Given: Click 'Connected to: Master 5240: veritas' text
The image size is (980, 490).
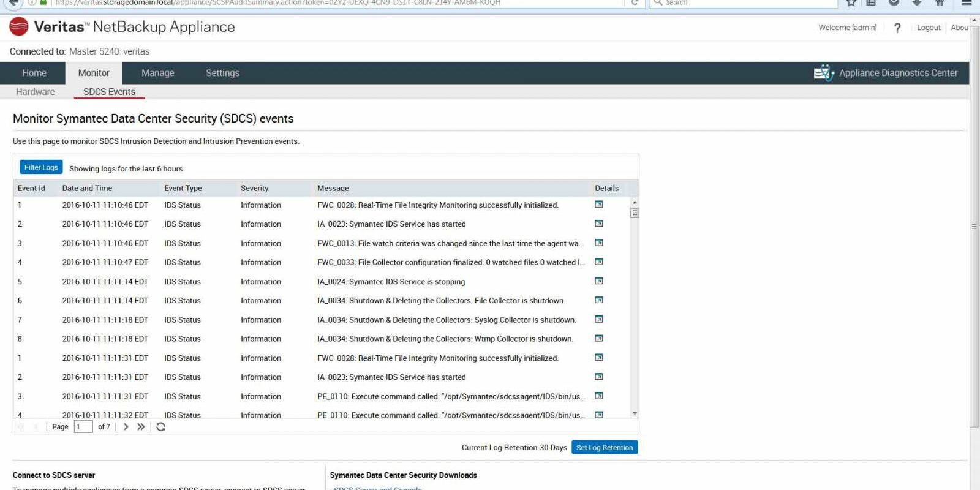Looking at the screenshot, I should tap(80, 51).
